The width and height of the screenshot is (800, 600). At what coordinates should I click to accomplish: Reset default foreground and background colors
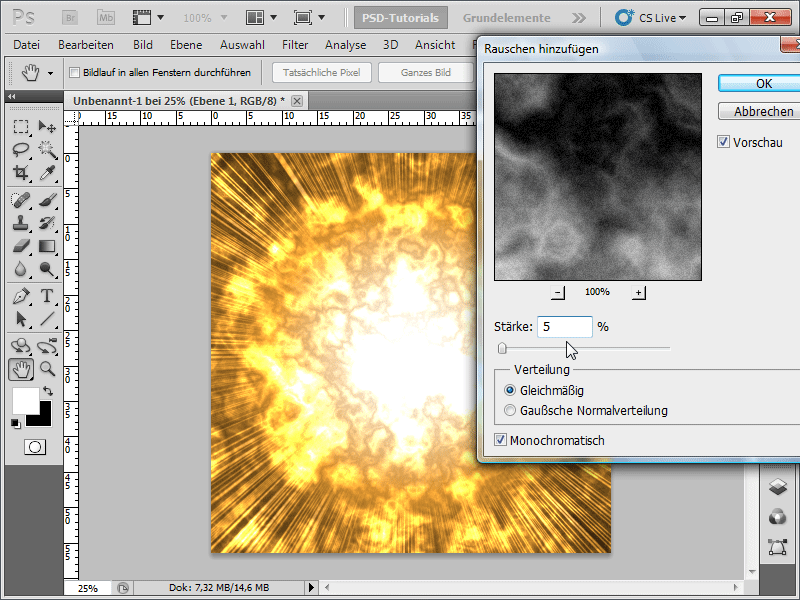16,423
